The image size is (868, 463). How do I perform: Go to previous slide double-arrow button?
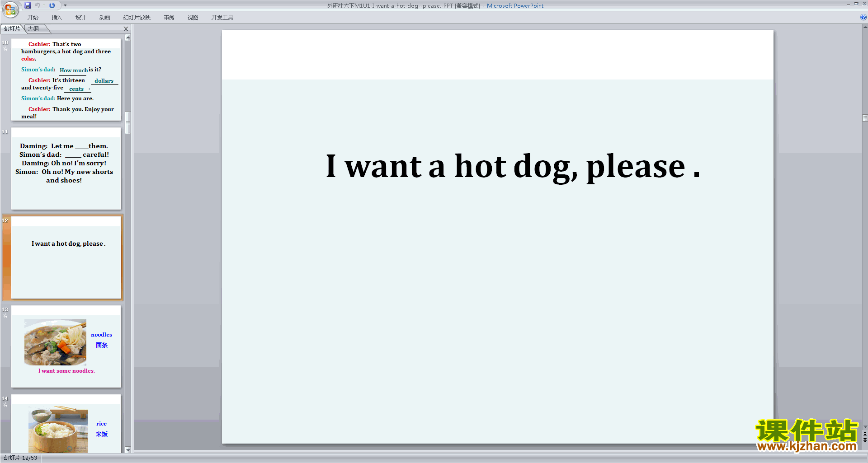point(865,434)
